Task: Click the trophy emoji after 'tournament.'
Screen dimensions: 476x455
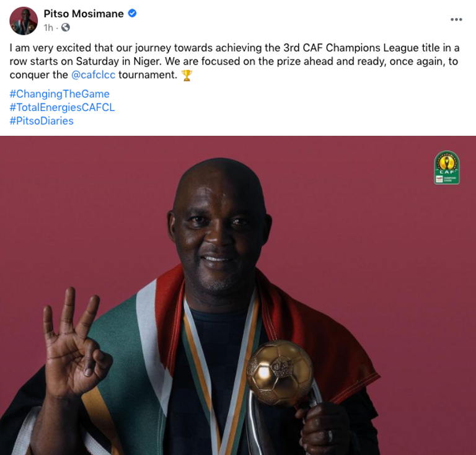Action: [187, 75]
